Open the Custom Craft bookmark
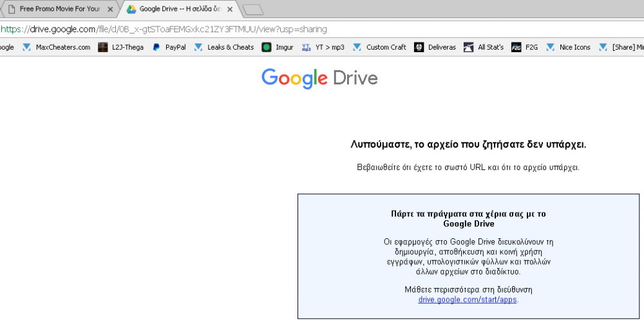Viewport: 644px width, 324px height. coord(380,47)
